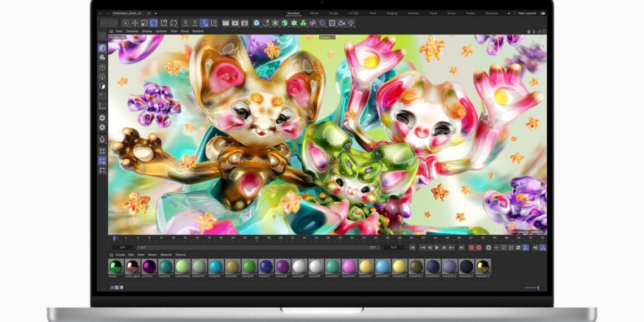Add a light object from toolbar
Viewport: 644px width, 322px height.
coord(351,23)
